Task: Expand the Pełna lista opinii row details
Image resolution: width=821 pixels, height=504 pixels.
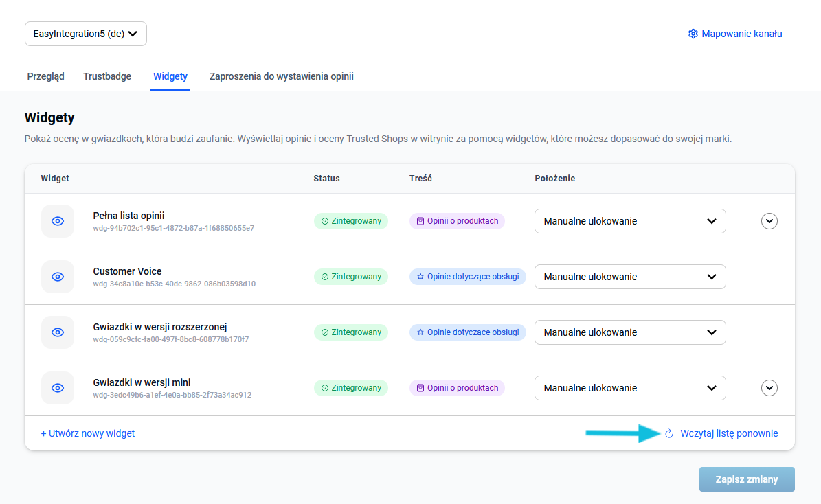Action: pos(769,221)
